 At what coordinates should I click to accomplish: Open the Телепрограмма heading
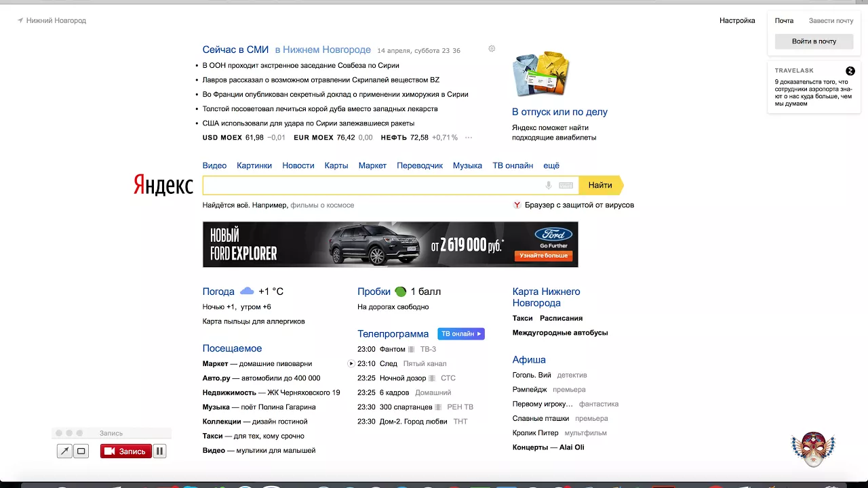[x=393, y=333]
